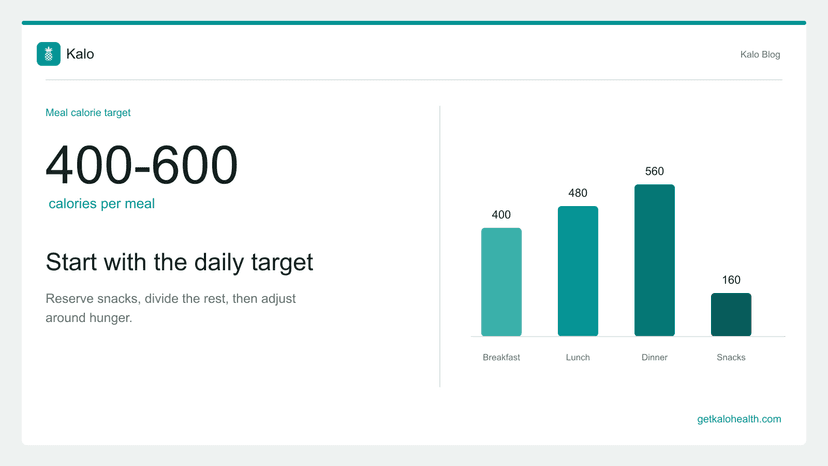This screenshot has width=828, height=466.
Task: Open the Kalo Blog link
Action: point(760,54)
